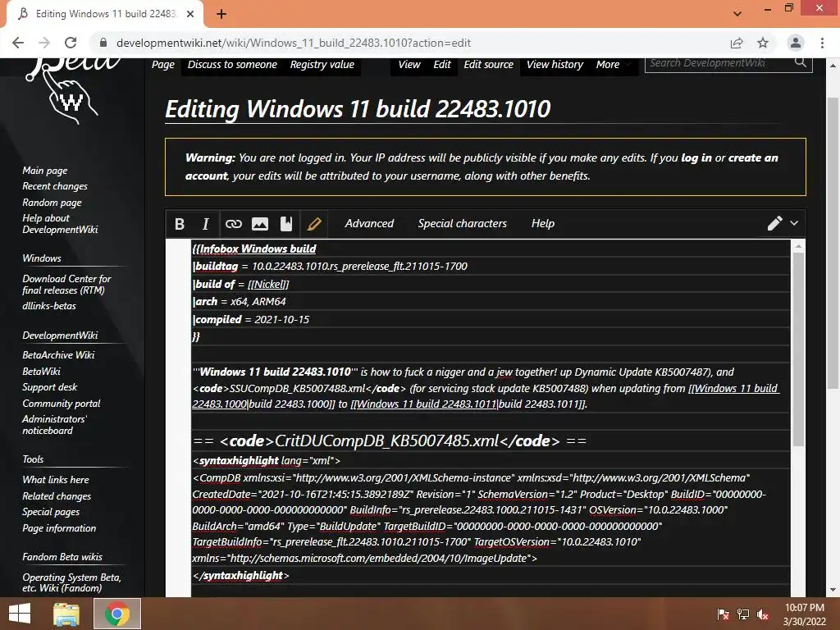The width and height of the screenshot is (840, 630).
Task: Click the wiki search magnifier icon
Action: [801, 62]
